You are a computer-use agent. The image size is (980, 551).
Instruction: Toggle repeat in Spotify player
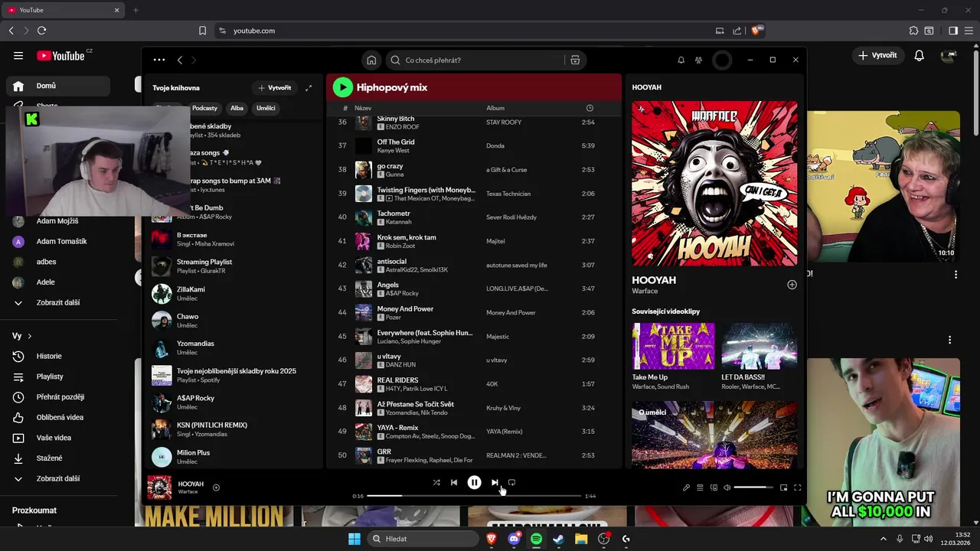[512, 482]
